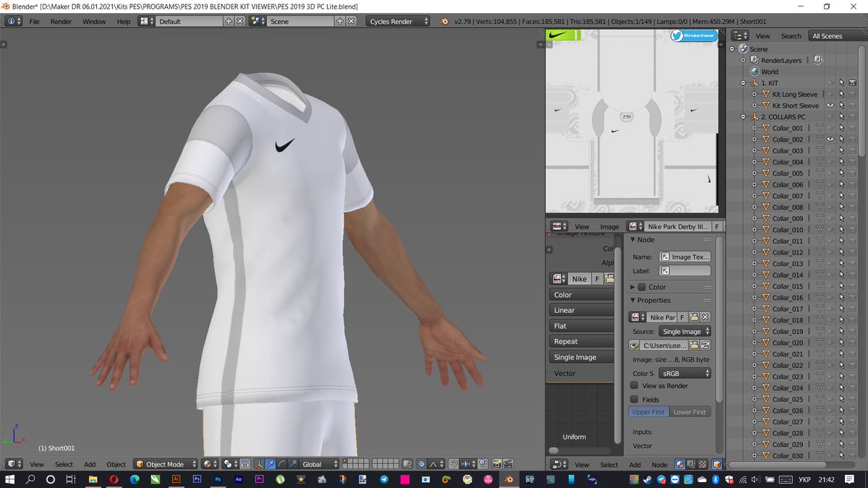Open the outliner editor type selector
This screenshot has height=488, width=868.
(740, 35)
